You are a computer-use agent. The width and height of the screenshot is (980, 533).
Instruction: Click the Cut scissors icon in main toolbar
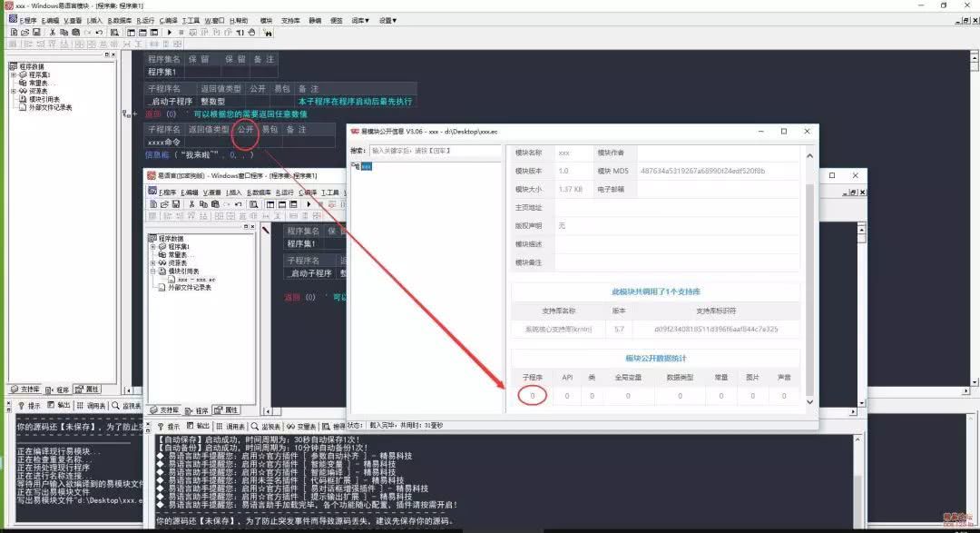[52, 33]
